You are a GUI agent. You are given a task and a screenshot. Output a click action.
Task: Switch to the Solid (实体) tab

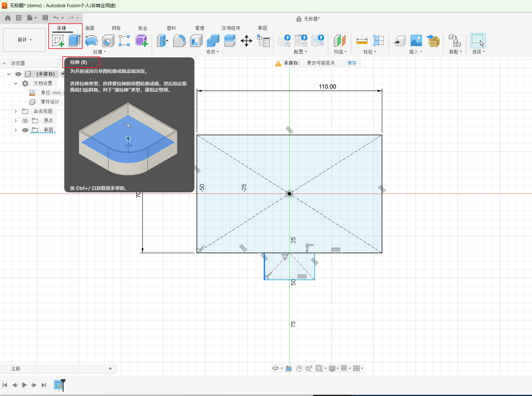pos(61,28)
